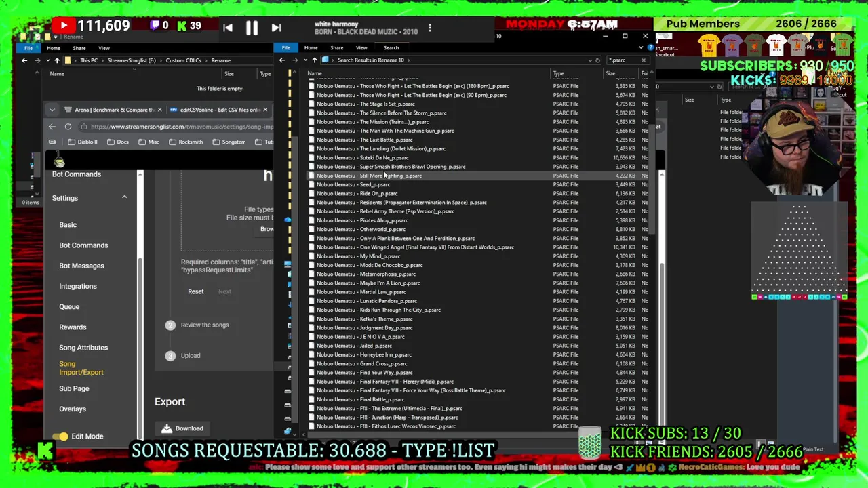This screenshot has width=868, height=488.
Task: Open recent locations dropdown in Search Results window
Action: [305, 60]
